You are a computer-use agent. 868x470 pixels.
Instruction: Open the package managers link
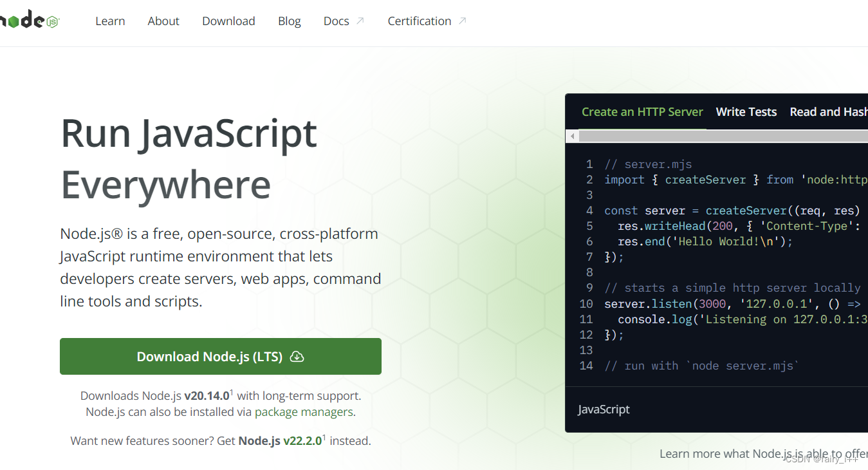pyautogui.click(x=304, y=412)
